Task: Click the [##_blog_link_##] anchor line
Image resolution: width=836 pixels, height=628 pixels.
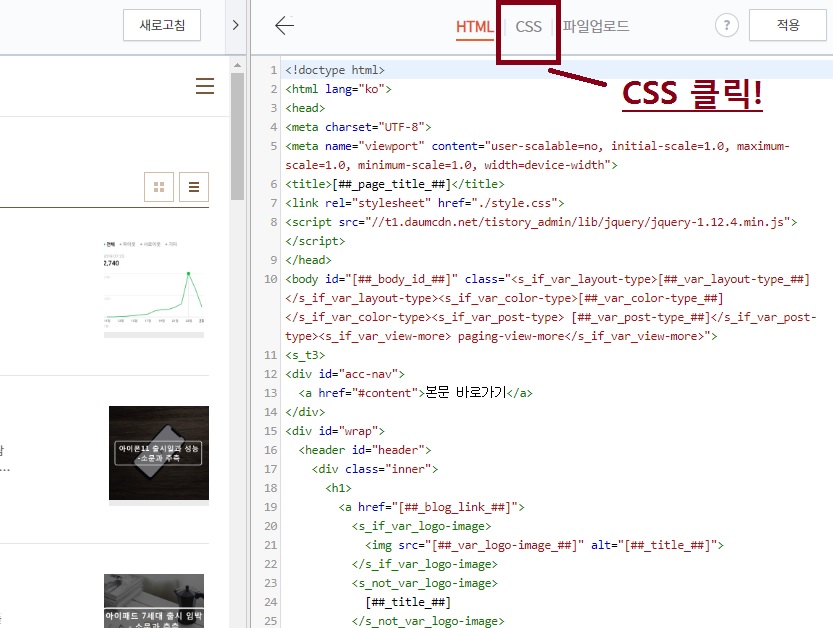Action: click(431, 507)
